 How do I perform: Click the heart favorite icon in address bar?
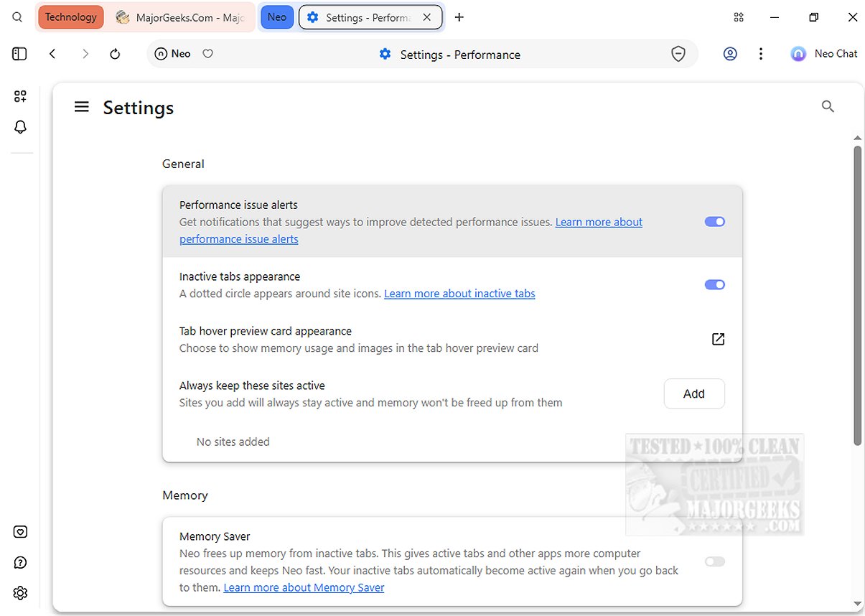click(208, 54)
